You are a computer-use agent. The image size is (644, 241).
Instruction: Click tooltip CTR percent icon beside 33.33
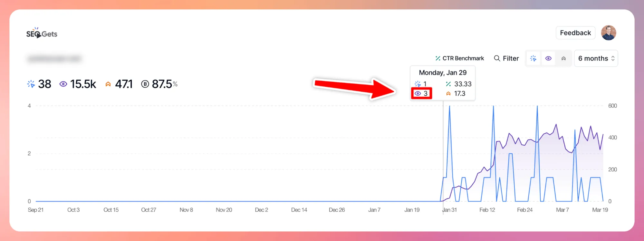[448, 84]
